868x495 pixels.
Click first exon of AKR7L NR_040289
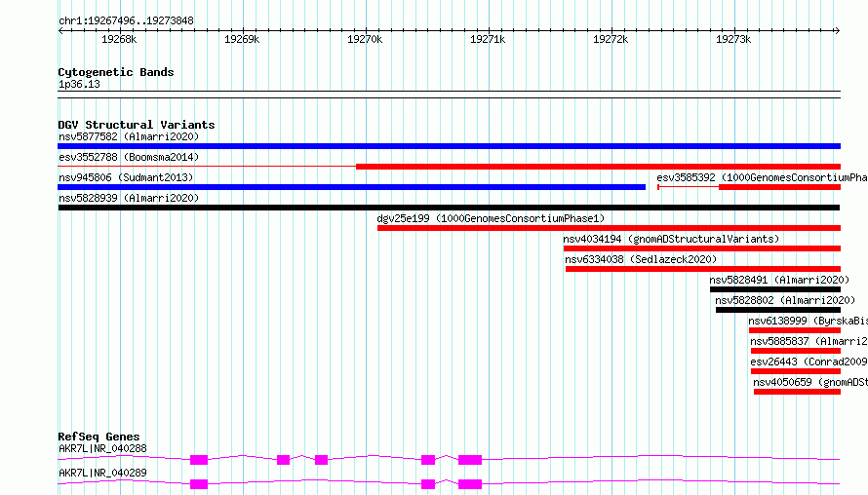(199, 484)
